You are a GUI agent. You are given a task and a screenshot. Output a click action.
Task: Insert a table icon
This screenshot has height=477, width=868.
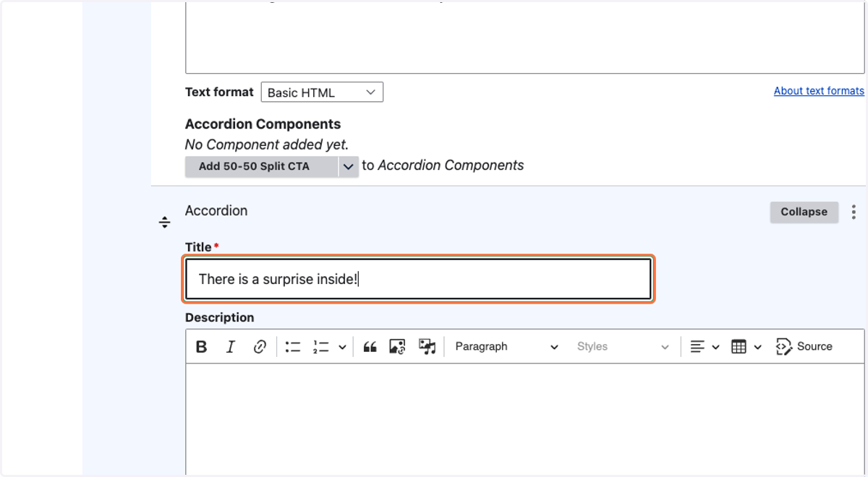coord(739,347)
